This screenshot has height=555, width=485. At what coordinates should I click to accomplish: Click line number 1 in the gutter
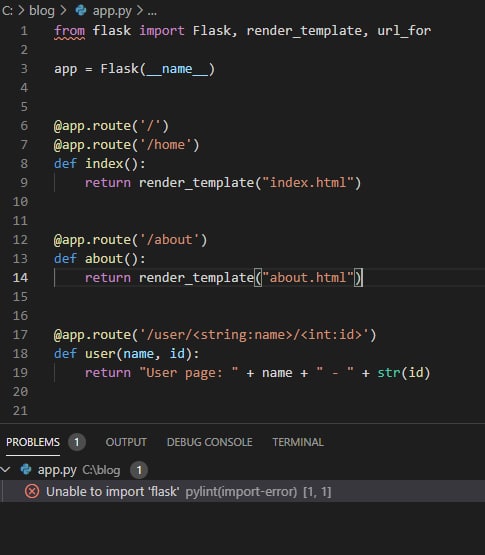(24, 31)
